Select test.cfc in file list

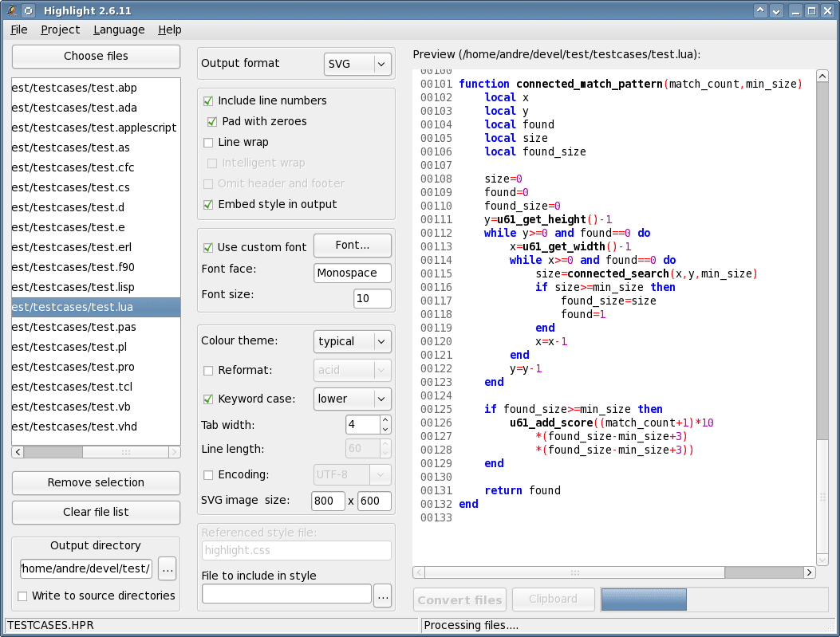pyautogui.click(x=96, y=167)
